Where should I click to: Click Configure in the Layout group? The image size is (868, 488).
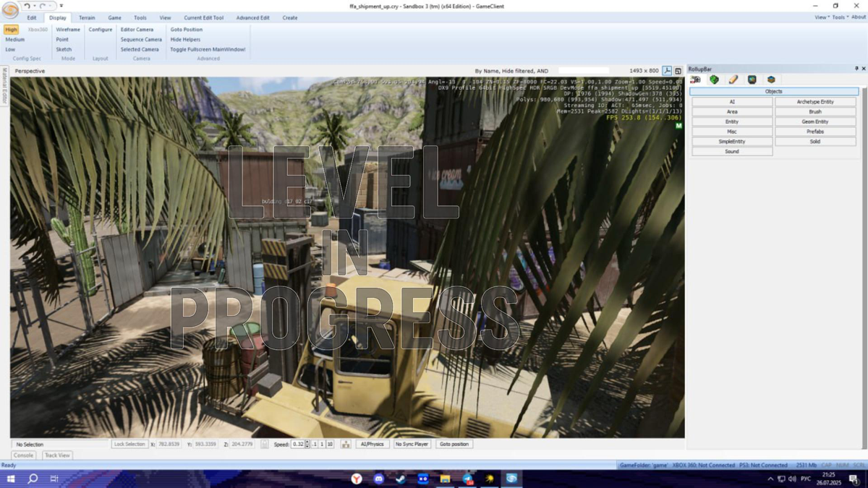[101, 30]
